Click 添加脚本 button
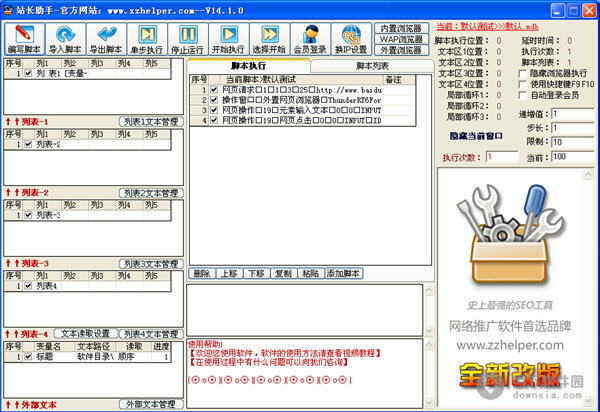This screenshot has height=412, width=600. coord(344,274)
